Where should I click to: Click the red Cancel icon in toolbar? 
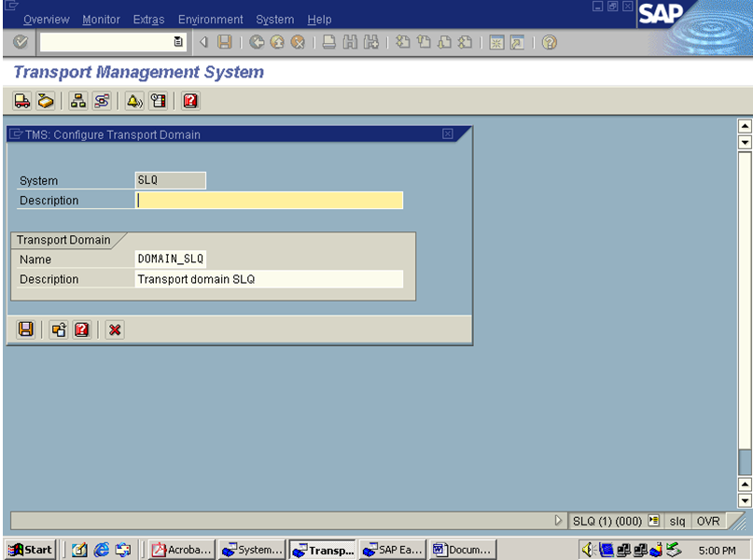click(298, 42)
